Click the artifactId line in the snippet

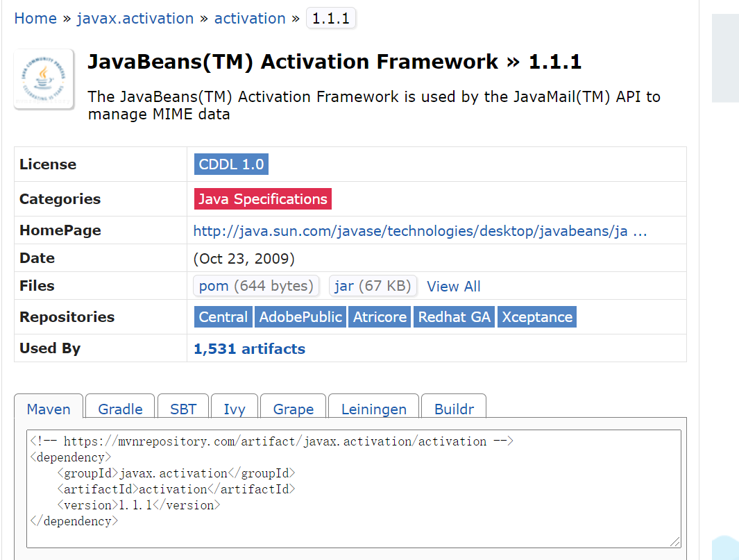176,489
